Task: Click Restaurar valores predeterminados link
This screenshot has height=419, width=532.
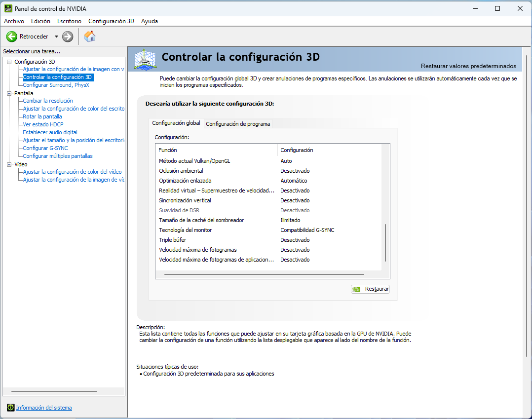Action: point(468,66)
